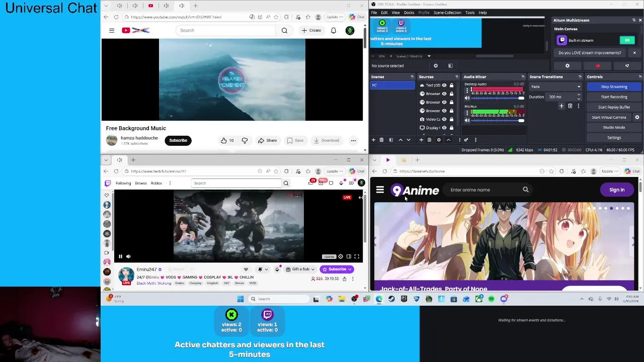Click Sign in on 9anime

(x=617, y=190)
